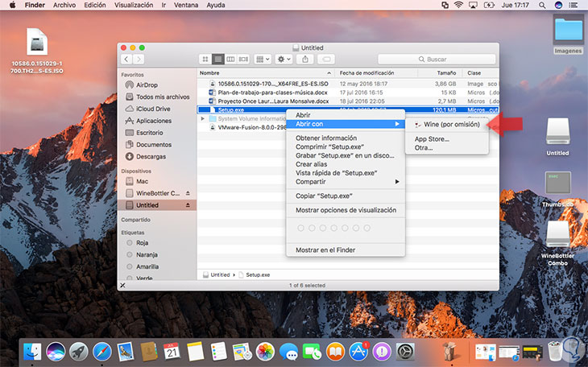Click Setup.exe in the bottom path bar

[255, 274]
